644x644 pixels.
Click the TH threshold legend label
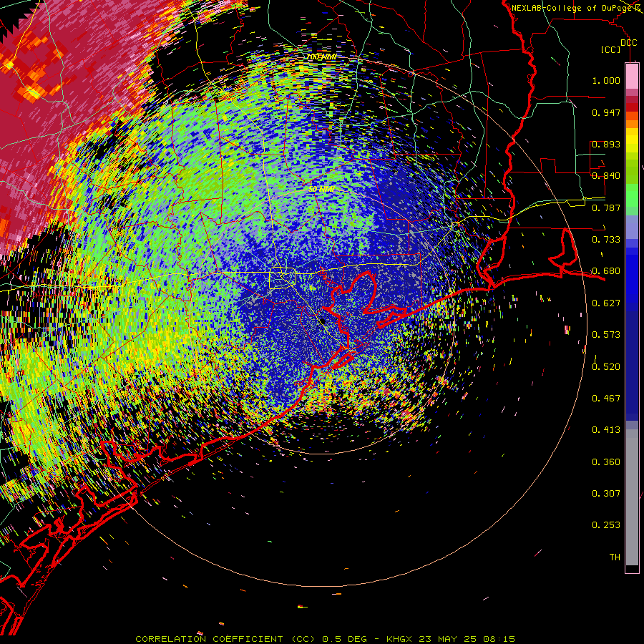(x=615, y=557)
